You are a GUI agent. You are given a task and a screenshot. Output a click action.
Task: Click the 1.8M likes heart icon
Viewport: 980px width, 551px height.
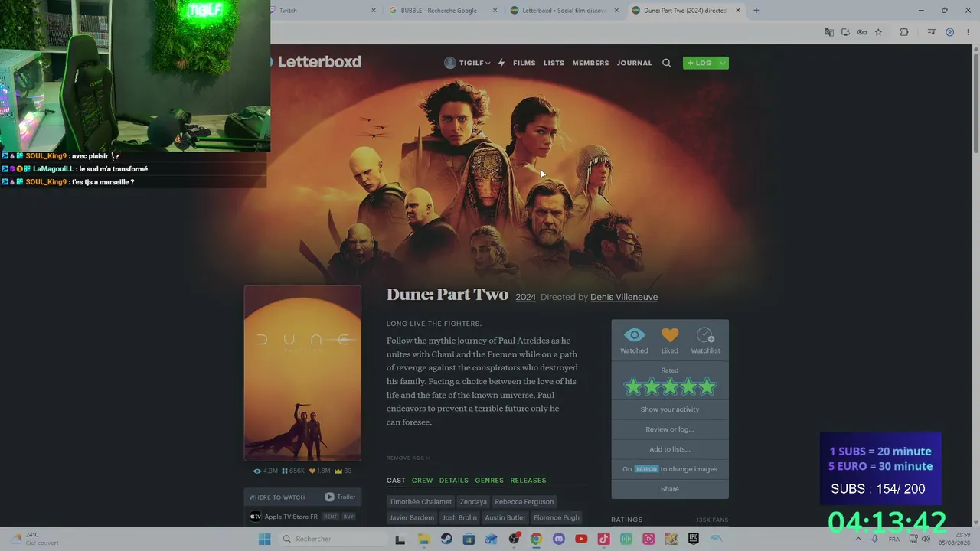312,471
